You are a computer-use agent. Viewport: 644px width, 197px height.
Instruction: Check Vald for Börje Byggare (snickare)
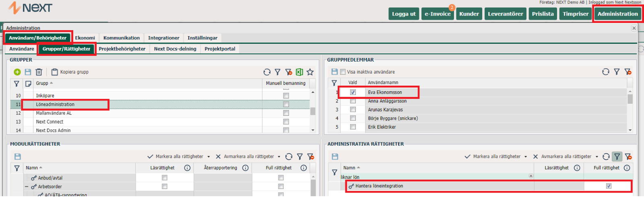click(x=353, y=118)
